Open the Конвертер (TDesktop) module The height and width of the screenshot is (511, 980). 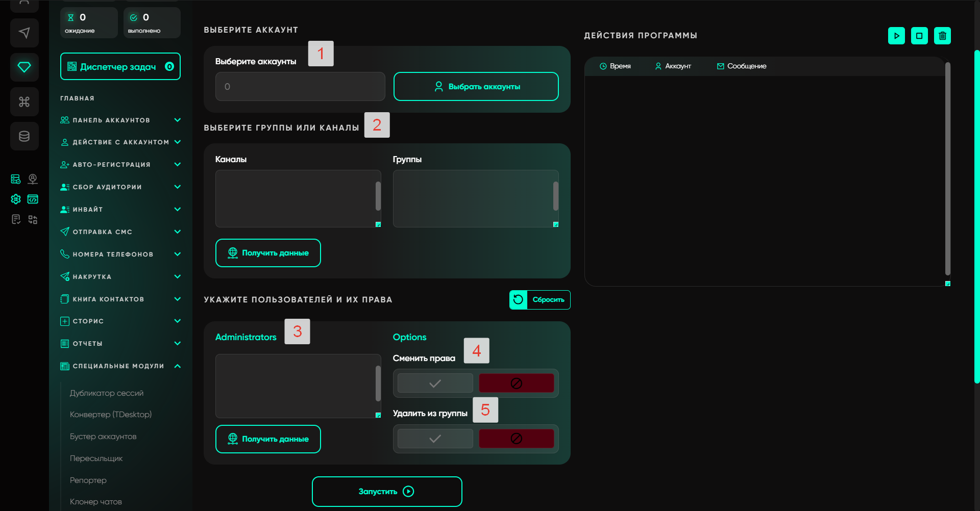click(111, 415)
